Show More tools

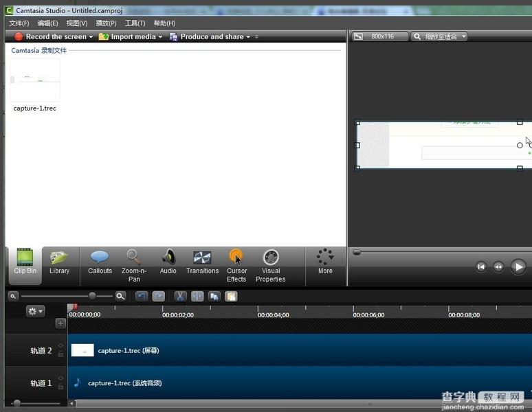325,262
